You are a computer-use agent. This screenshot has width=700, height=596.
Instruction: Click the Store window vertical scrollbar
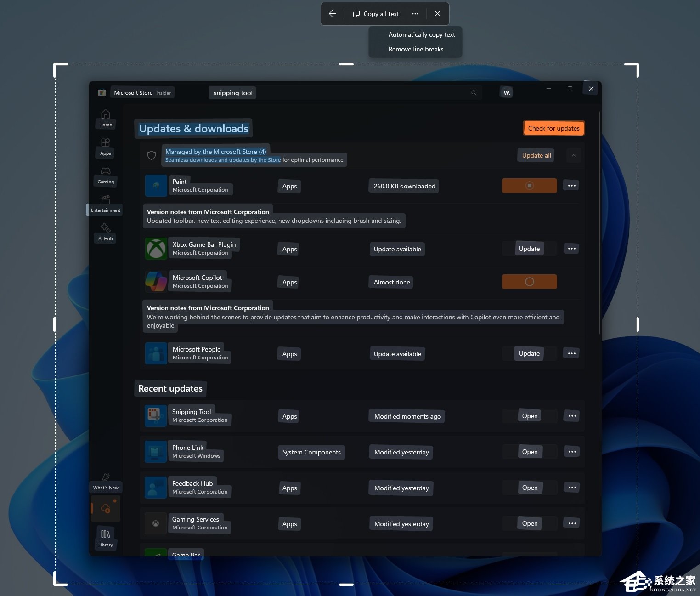tap(599, 222)
